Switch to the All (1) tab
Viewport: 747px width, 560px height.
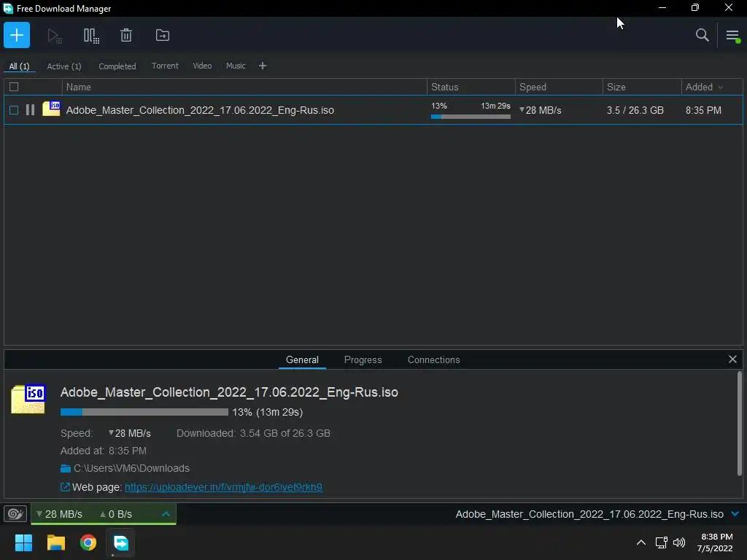(19, 66)
